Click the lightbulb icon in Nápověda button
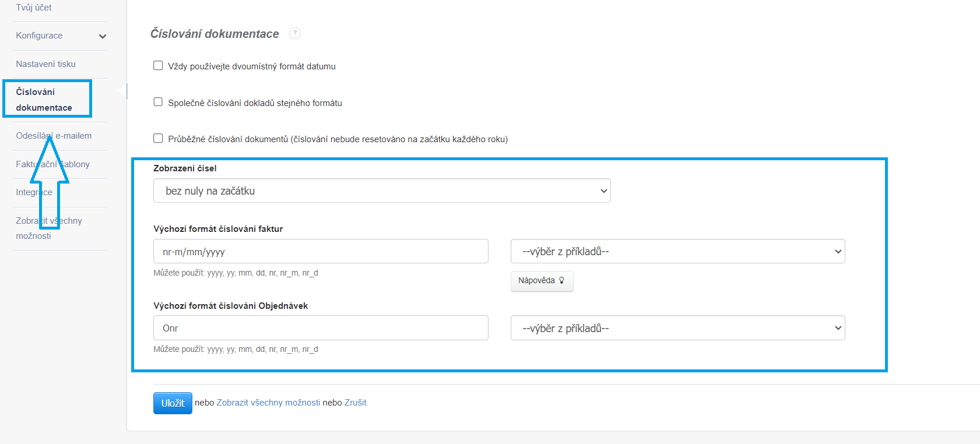Screen dimensions: 980x444 561,280
